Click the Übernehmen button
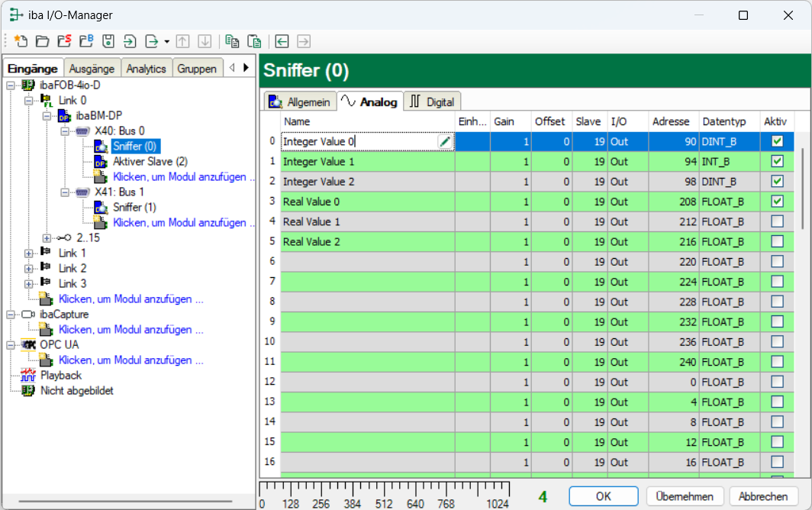Image resolution: width=812 pixels, height=510 pixels. pyautogui.click(x=684, y=496)
